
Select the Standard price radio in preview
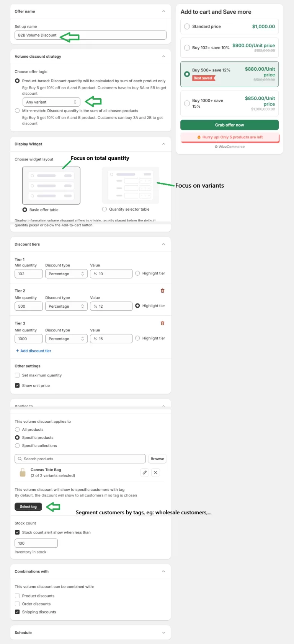pos(187,26)
